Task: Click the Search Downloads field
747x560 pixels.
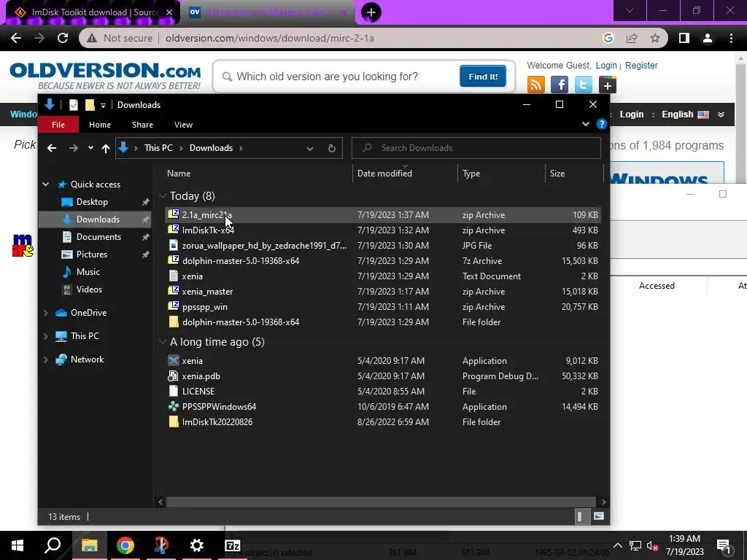Action: click(476, 148)
